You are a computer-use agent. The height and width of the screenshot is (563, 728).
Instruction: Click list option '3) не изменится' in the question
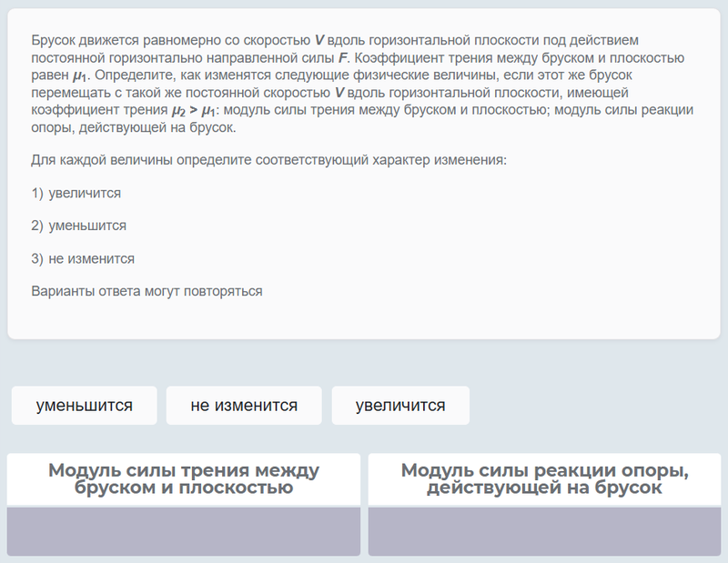pyautogui.click(x=83, y=259)
